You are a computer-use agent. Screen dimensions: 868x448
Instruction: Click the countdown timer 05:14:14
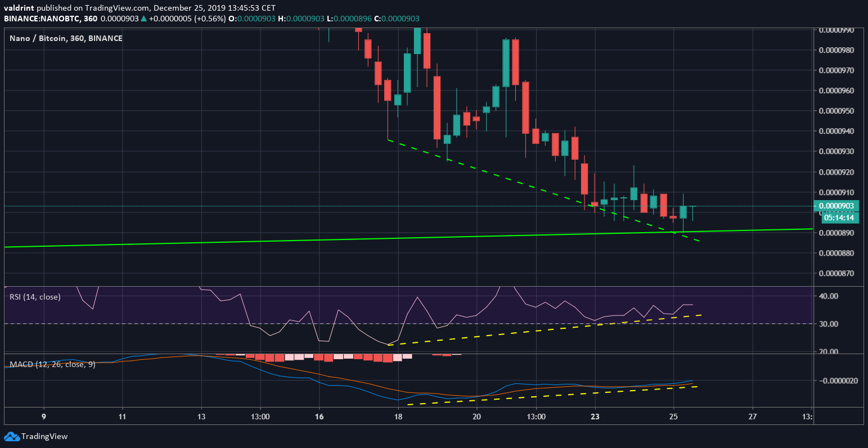point(839,218)
